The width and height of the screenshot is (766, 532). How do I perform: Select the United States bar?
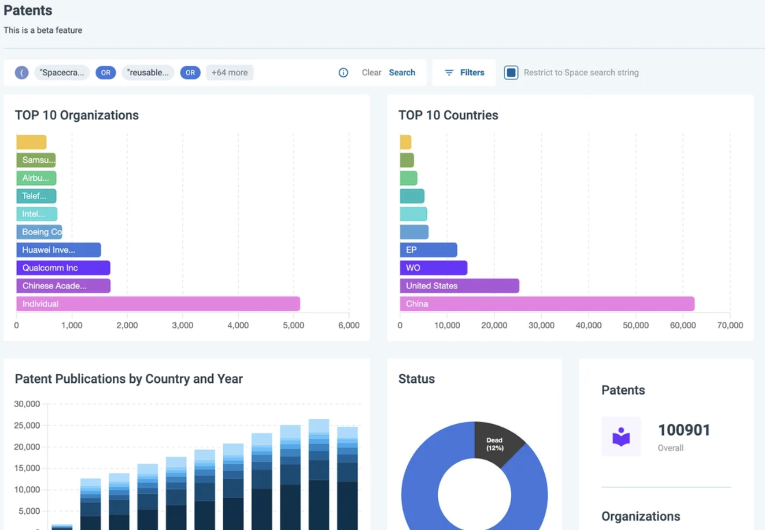click(459, 286)
